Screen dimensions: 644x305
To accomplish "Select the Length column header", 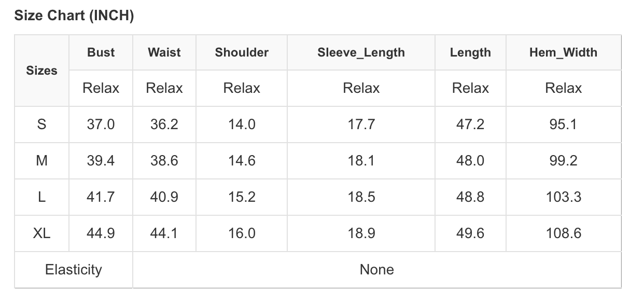I will pos(470,52).
